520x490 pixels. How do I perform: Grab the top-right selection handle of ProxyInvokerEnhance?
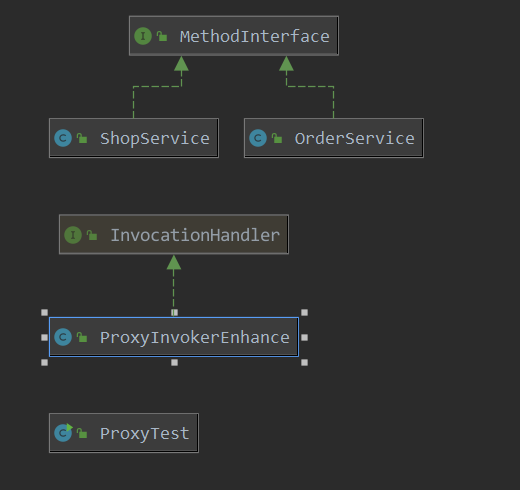click(304, 312)
